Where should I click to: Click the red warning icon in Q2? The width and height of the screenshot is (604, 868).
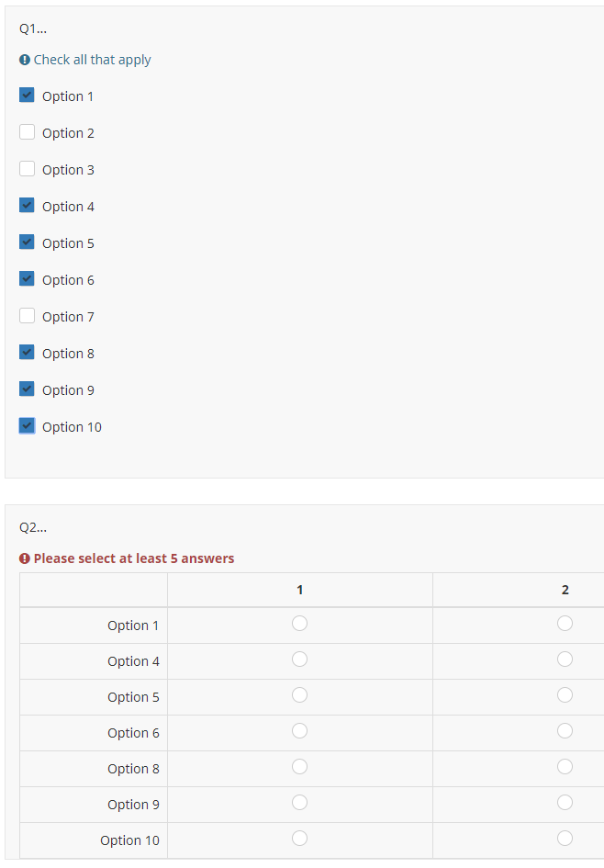tap(25, 558)
